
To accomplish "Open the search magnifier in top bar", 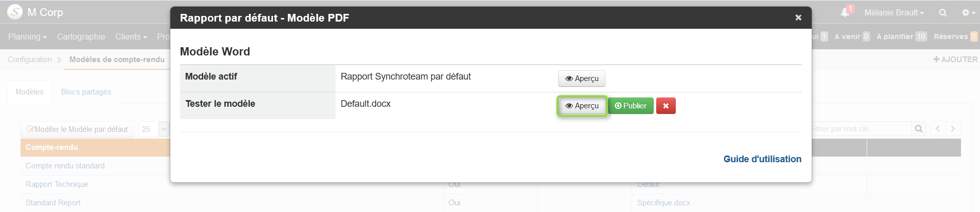I will click(x=943, y=13).
